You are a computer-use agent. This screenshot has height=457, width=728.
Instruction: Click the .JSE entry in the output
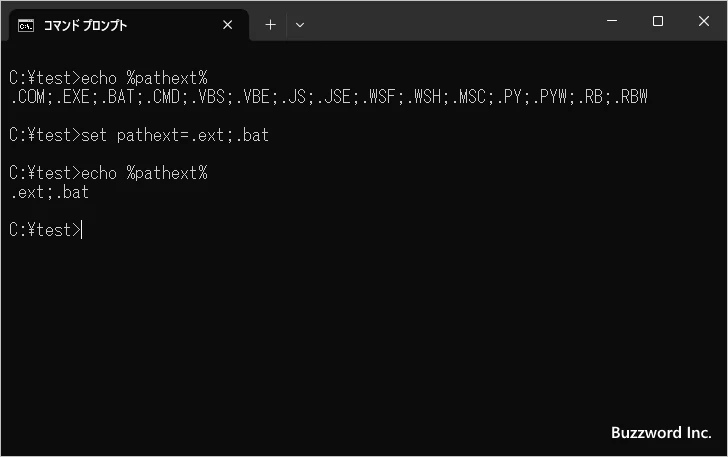(333, 97)
